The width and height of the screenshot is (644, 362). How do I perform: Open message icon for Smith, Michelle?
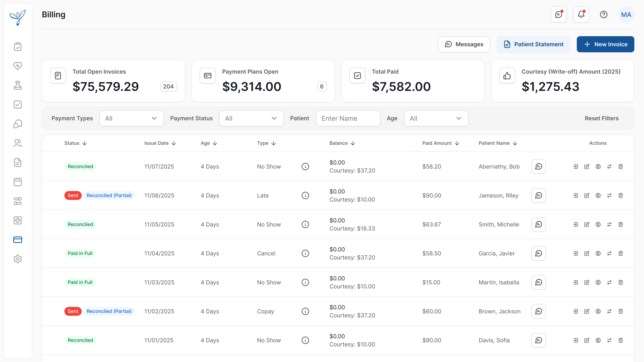tap(539, 224)
